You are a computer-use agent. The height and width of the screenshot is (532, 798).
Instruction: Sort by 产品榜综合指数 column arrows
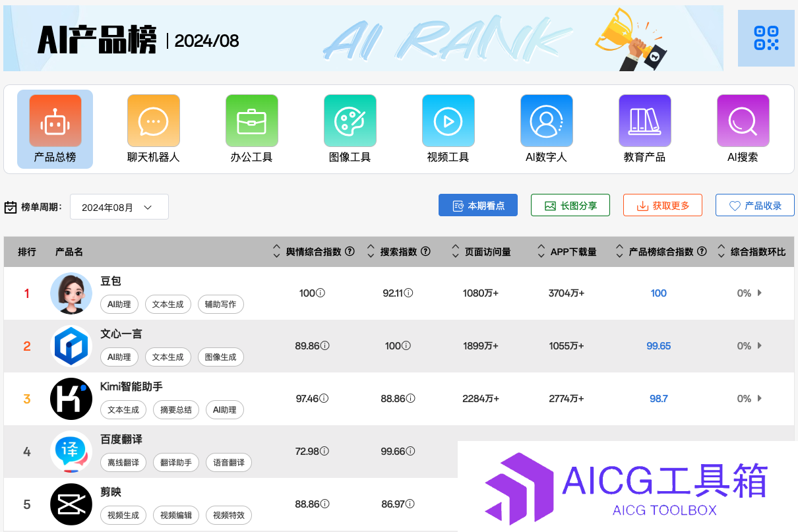[620, 251]
